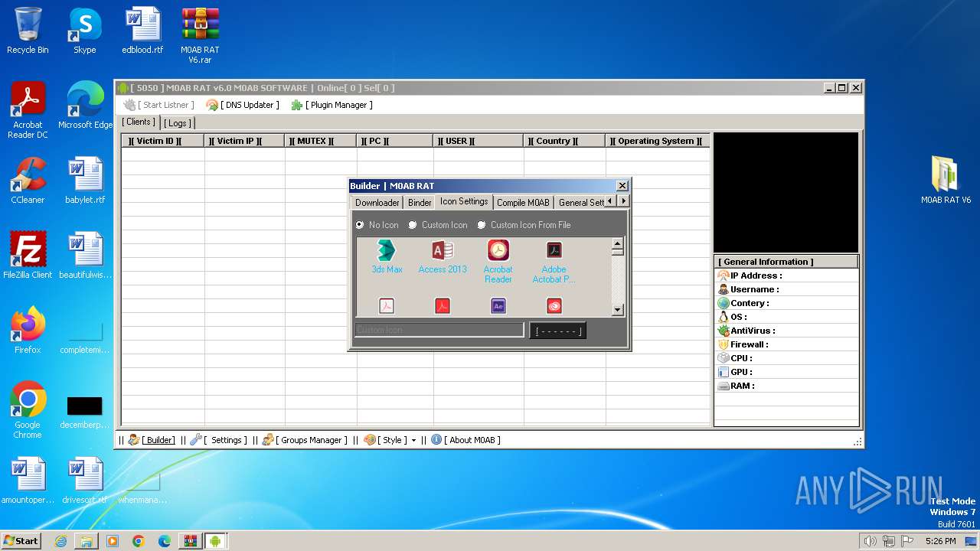Pick the white PDF document icon
The image size is (980, 551).
(x=387, y=306)
